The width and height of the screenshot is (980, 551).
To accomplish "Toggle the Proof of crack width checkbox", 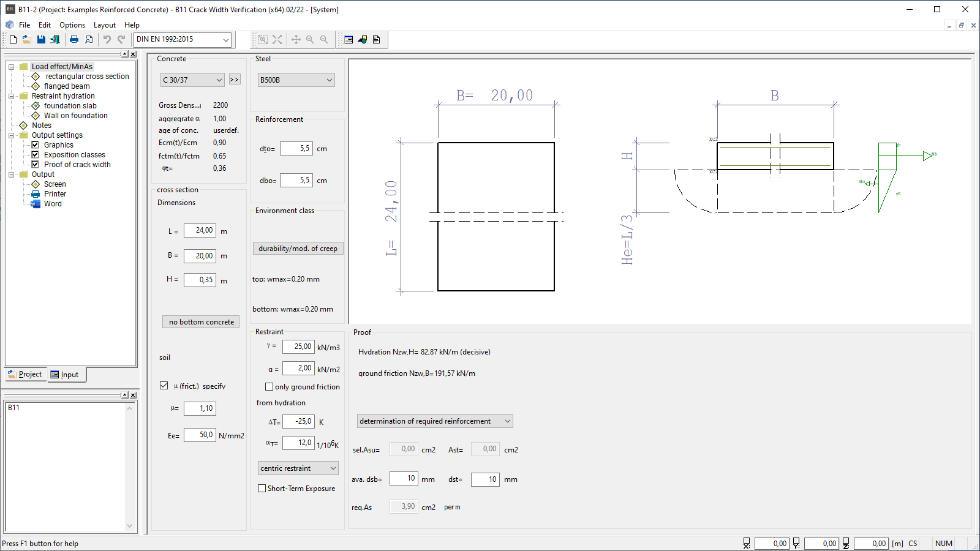I will 36,165.
